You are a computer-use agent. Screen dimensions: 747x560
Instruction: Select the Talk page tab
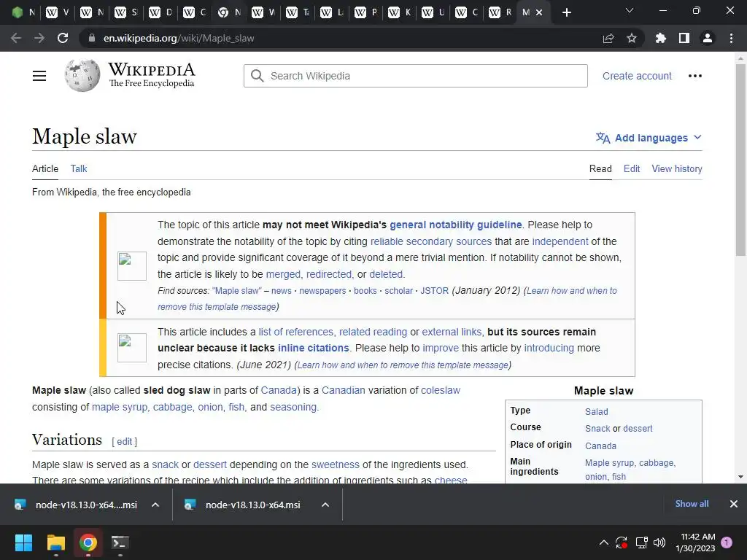[79, 168]
